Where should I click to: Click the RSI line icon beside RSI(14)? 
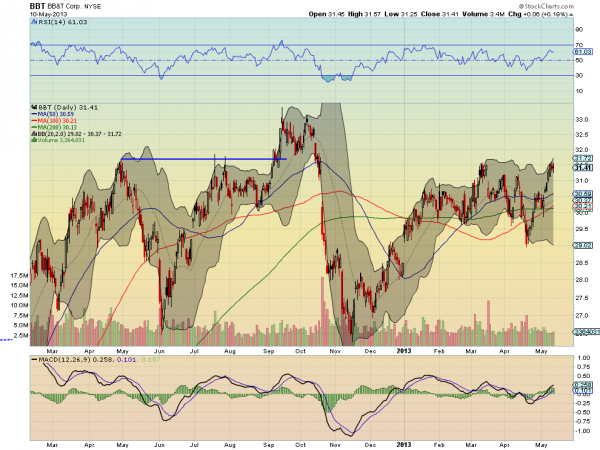click(34, 22)
